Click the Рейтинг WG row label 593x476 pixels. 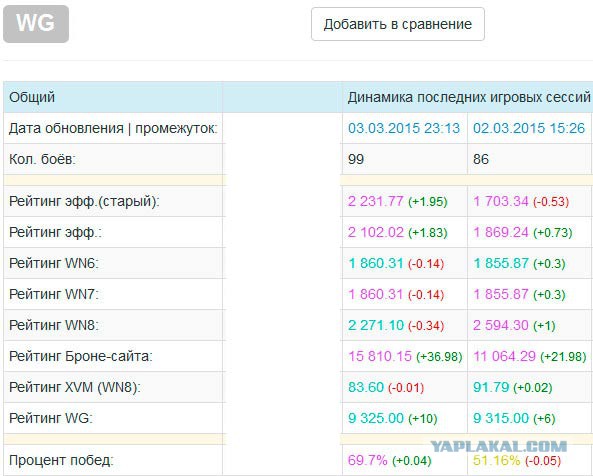tap(51, 418)
